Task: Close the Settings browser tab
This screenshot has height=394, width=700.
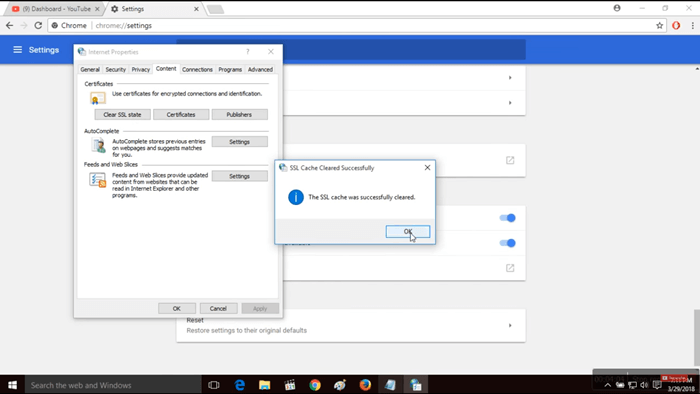Action: 196,9
